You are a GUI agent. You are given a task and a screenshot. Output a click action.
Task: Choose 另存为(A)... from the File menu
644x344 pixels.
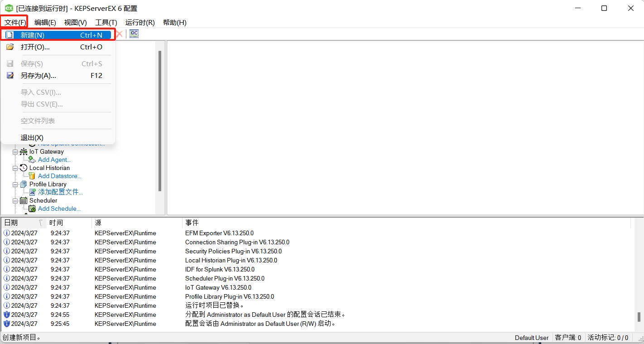click(58, 76)
